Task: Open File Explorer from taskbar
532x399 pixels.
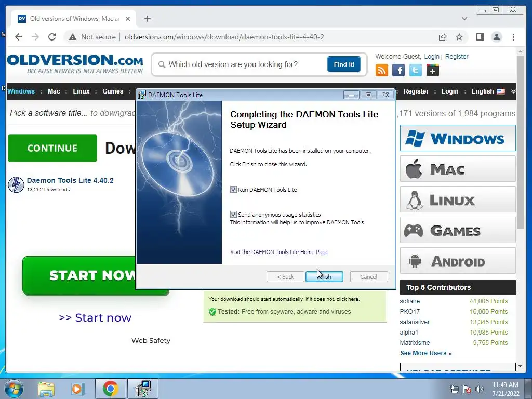Action: (46, 389)
